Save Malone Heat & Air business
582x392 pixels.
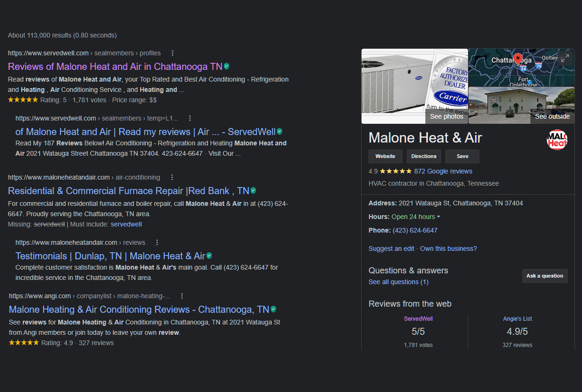462,156
